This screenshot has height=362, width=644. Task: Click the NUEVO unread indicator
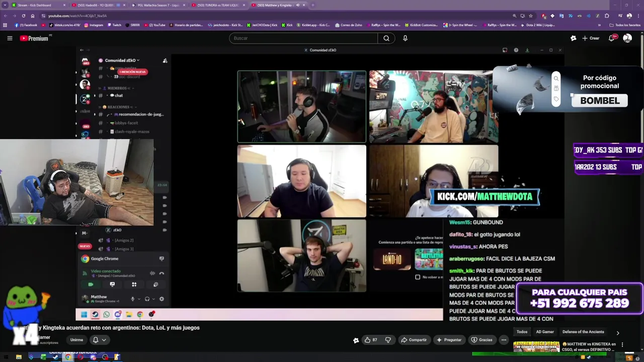85,246
